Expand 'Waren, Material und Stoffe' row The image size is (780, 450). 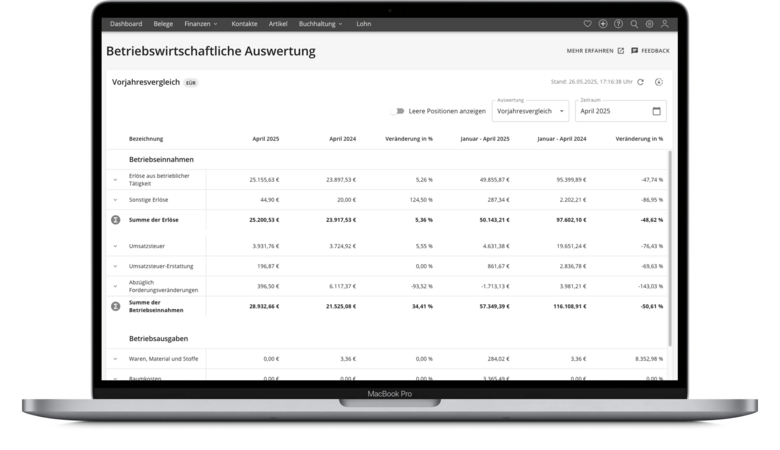click(x=115, y=358)
